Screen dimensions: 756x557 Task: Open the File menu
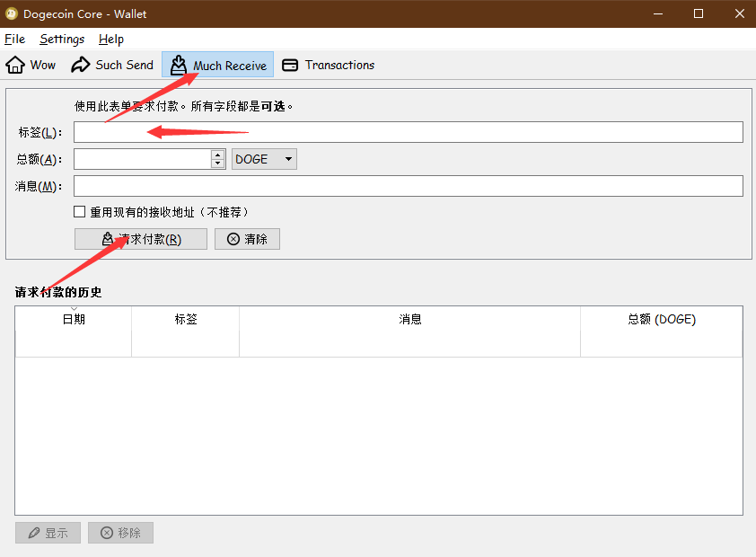14,40
